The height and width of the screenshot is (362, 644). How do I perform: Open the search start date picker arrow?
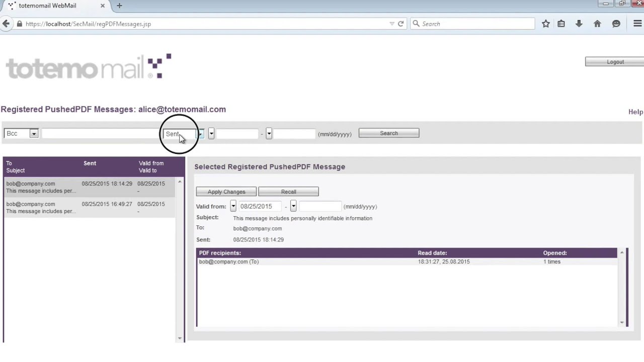pyautogui.click(x=211, y=133)
